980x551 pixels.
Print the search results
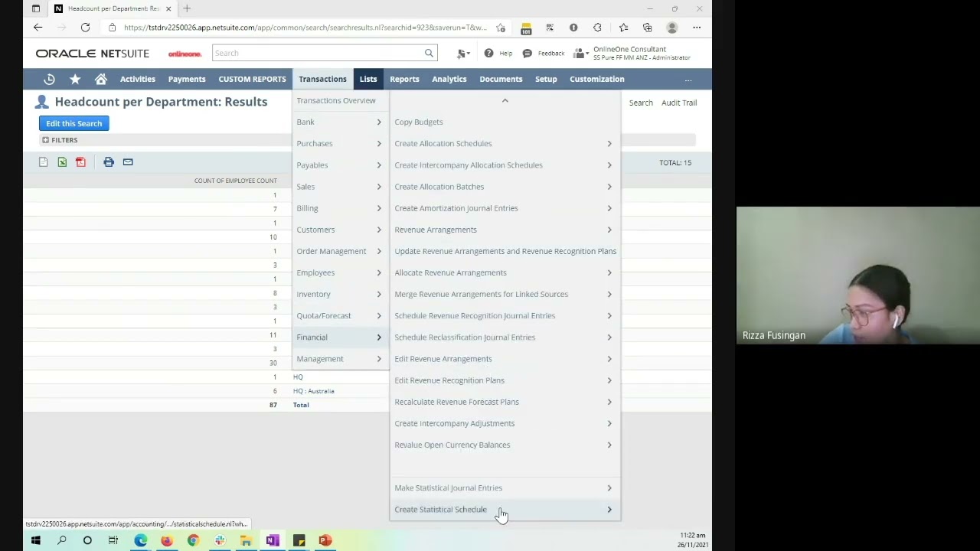[x=109, y=162]
